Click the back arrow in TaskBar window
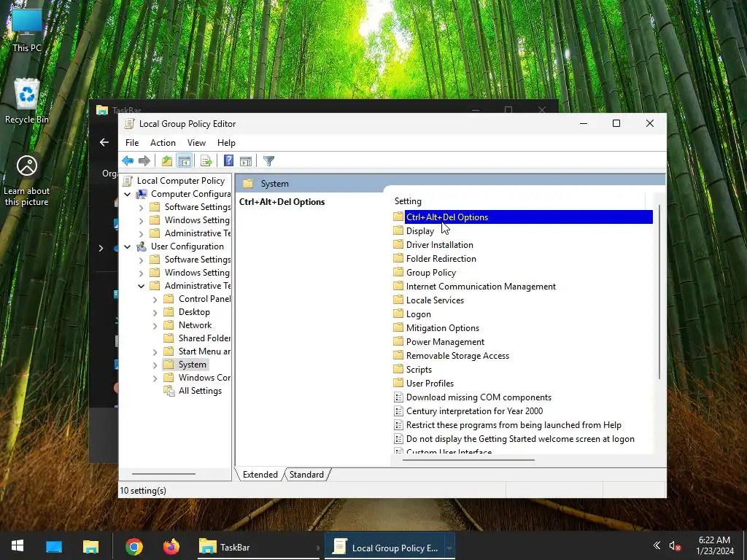 pyautogui.click(x=104, y=142)
